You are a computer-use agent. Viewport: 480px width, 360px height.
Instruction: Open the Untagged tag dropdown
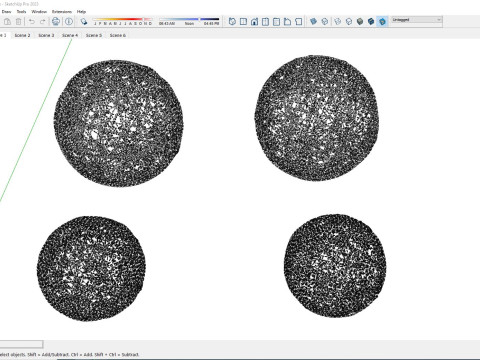click(x=417, y=20)
